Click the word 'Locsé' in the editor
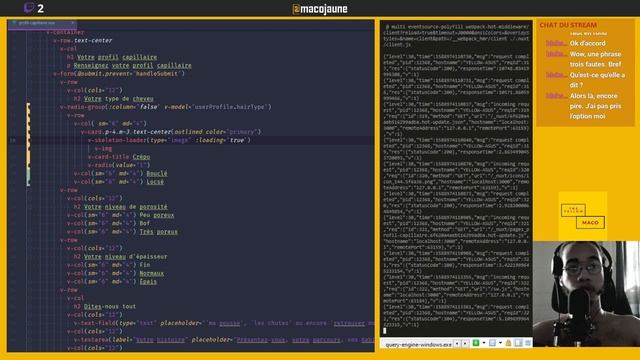 pyautogui.click(x=155, y=182)
